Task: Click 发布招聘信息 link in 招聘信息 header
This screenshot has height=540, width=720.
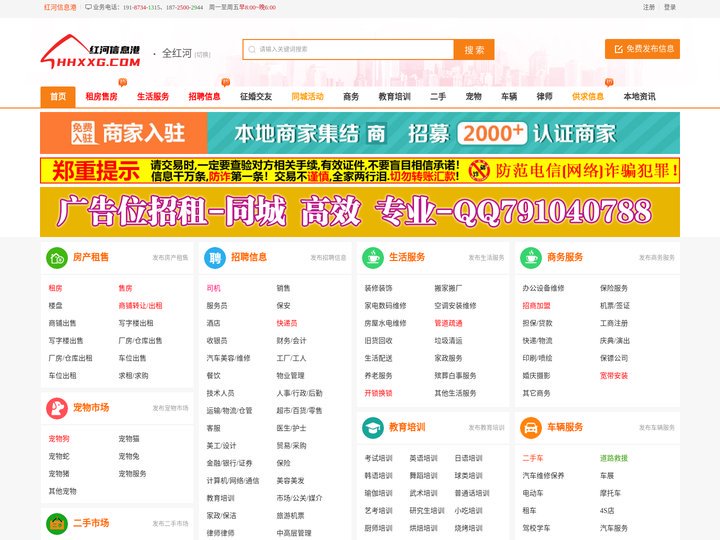Action: (328, 258)
